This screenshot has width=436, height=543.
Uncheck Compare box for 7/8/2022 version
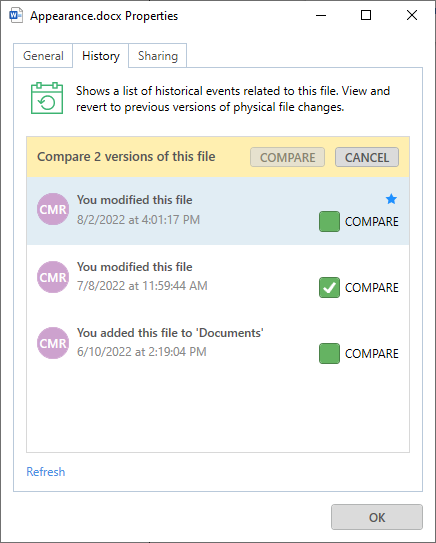(329, 287)
